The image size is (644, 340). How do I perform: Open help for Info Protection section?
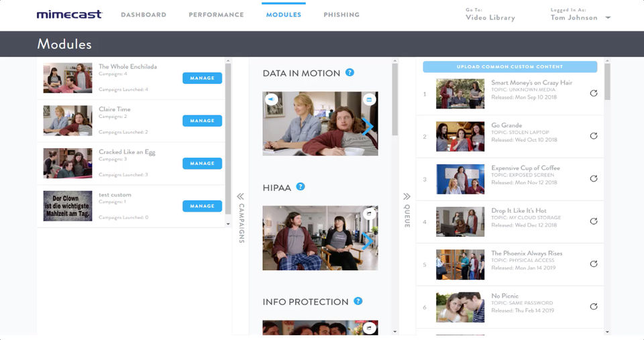tap(358, 301)
